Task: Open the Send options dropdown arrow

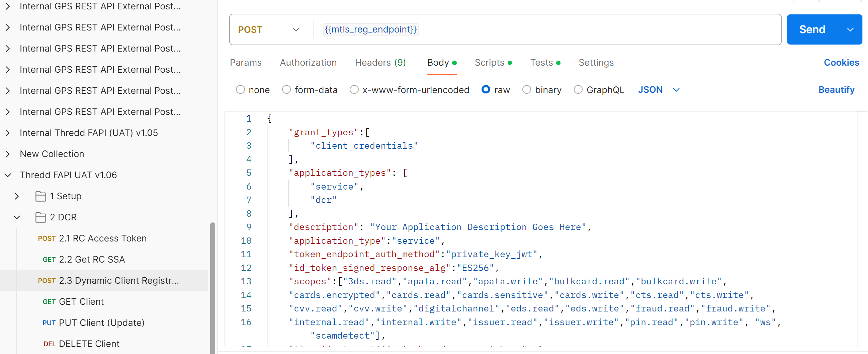Action: pos(850,30)
